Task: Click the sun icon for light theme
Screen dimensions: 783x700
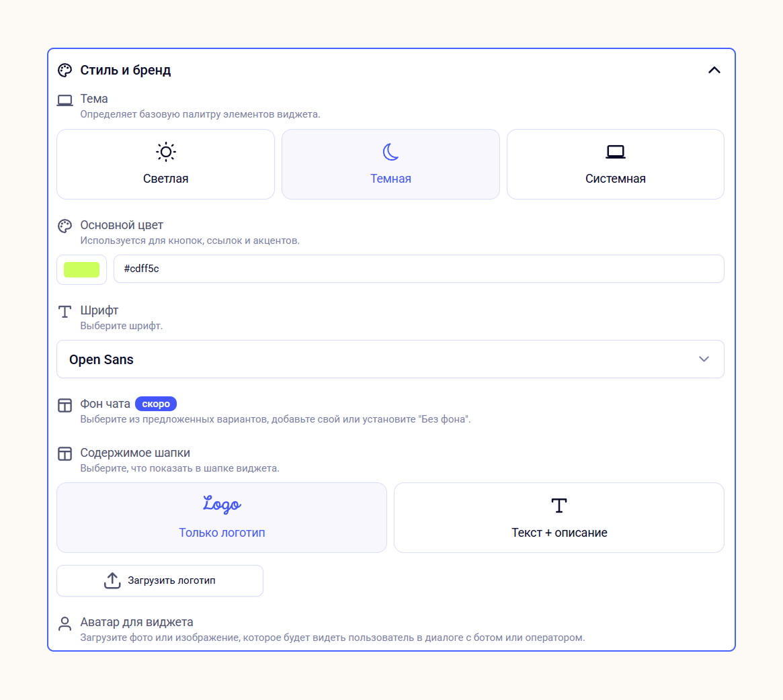Action: coord(166,152)
